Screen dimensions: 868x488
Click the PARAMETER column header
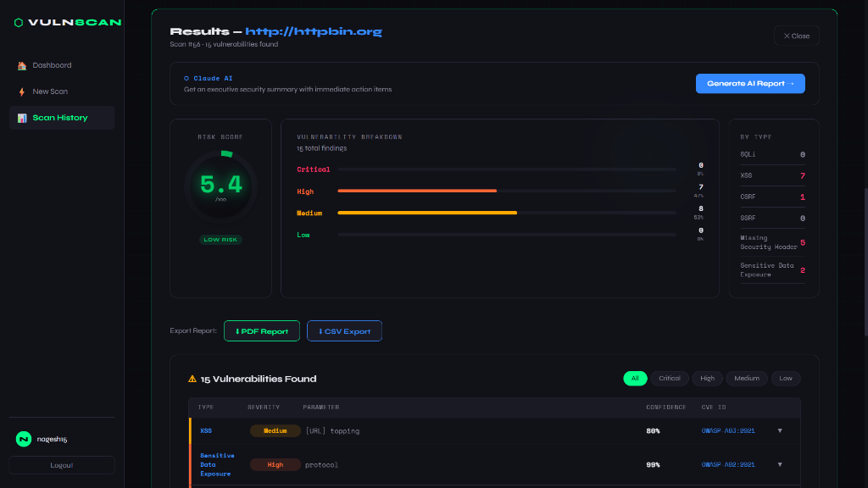[321, 408]
